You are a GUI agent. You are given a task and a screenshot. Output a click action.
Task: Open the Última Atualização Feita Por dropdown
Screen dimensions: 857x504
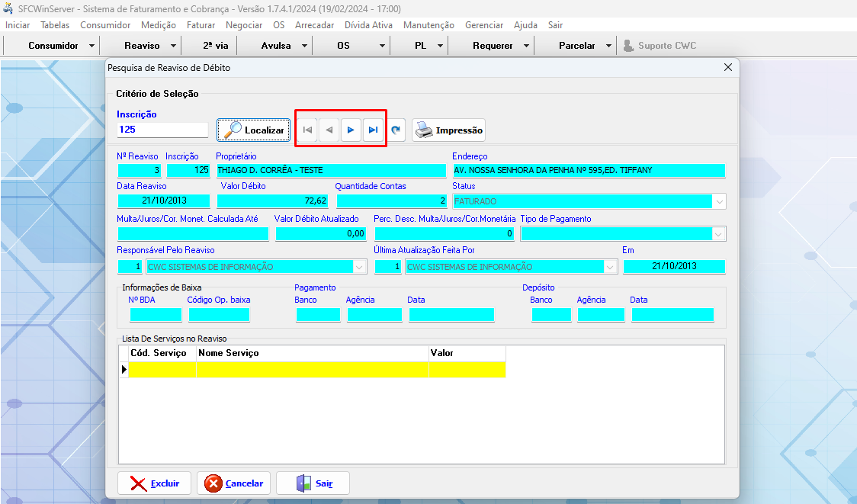click(609, 267)
